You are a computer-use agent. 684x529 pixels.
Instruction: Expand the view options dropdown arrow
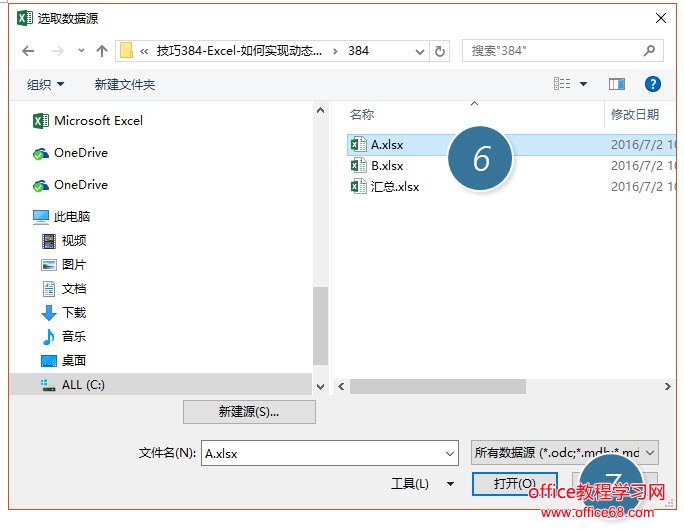[583, 84]
